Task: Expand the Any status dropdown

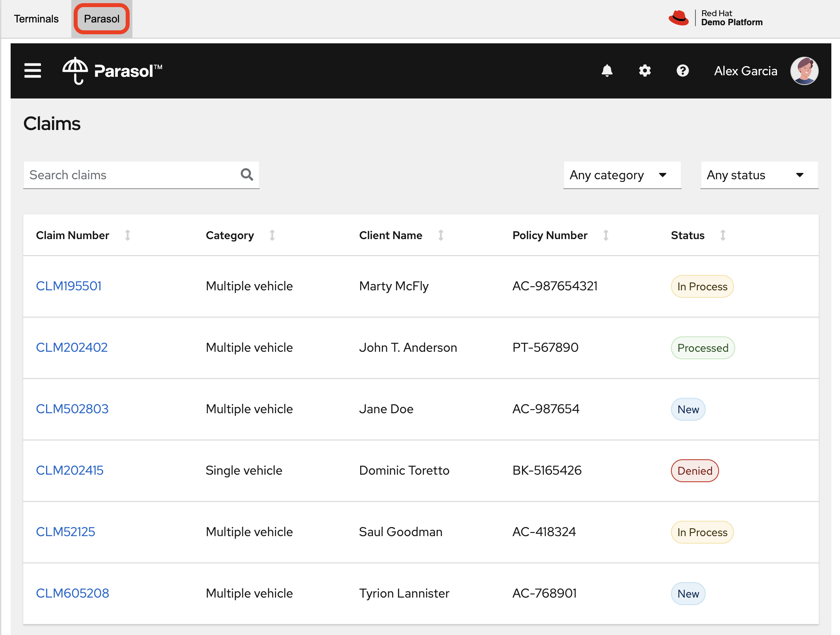Action: pos(759,175)
